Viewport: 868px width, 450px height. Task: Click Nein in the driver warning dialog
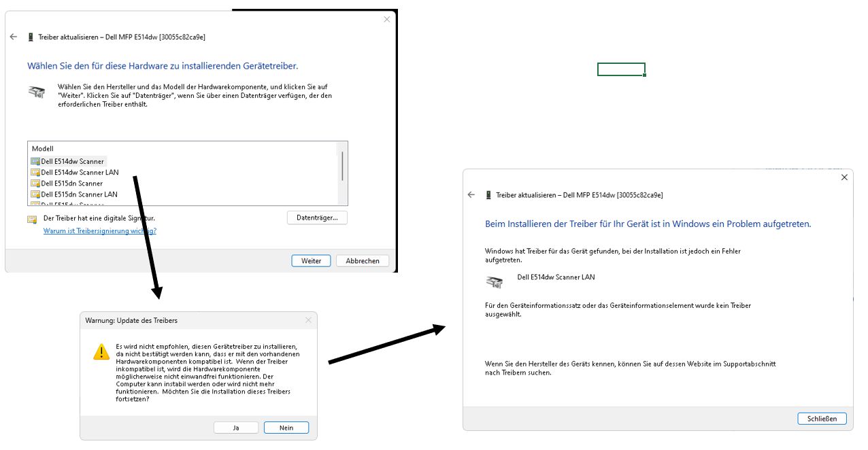pyautogui.click(x=286, y=428)
